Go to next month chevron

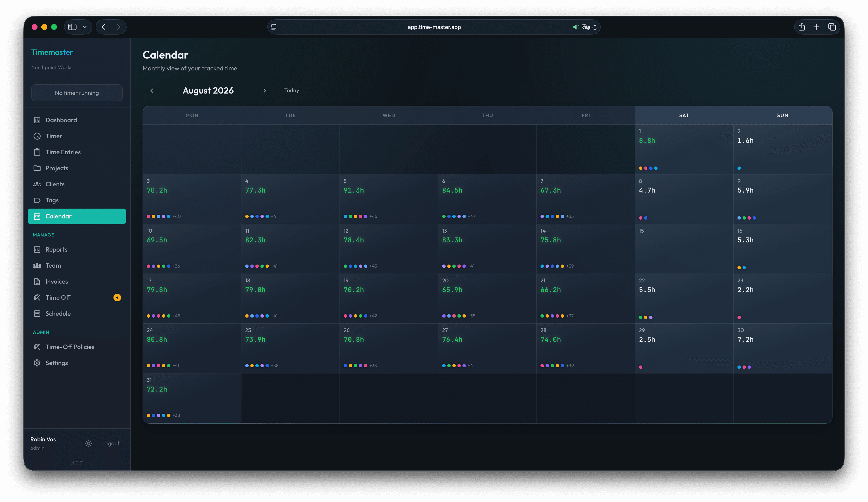(264, 91)
